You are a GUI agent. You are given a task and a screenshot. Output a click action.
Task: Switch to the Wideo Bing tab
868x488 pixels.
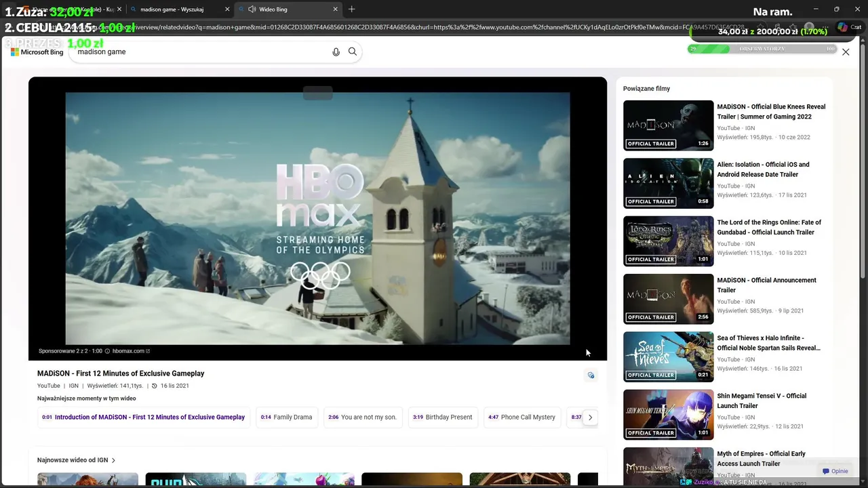(x=288, y=9)
